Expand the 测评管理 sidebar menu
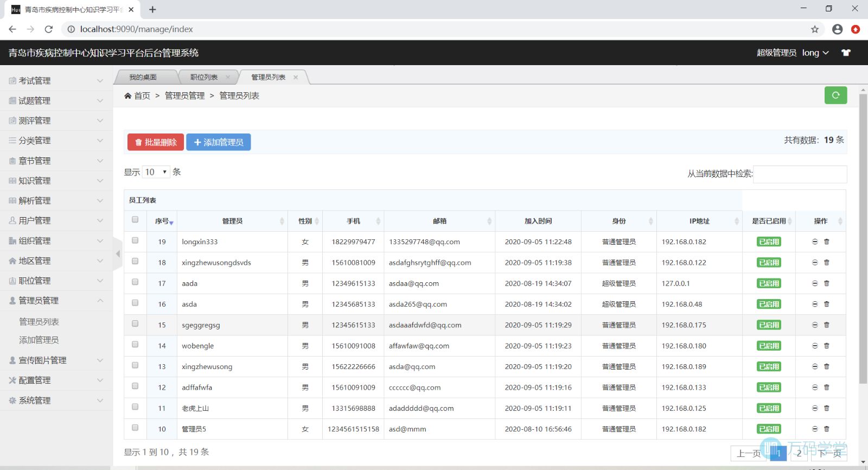Screen dimensions: 868x470 56,120
